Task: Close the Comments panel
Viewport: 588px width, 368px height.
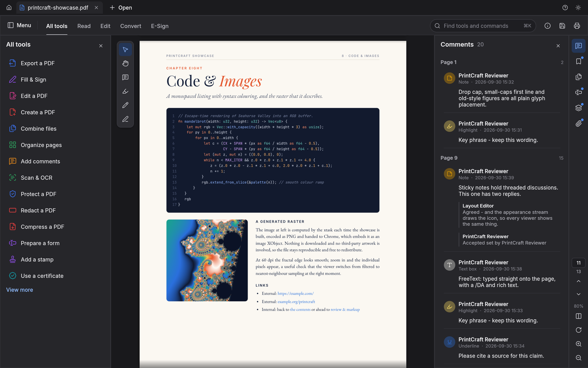Action: 558,46
